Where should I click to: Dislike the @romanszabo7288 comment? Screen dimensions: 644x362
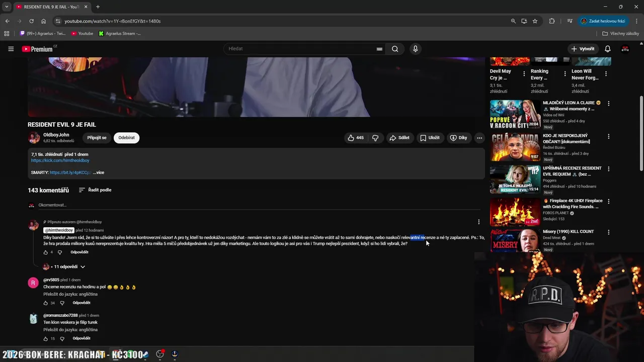click(x=62, y=339)
